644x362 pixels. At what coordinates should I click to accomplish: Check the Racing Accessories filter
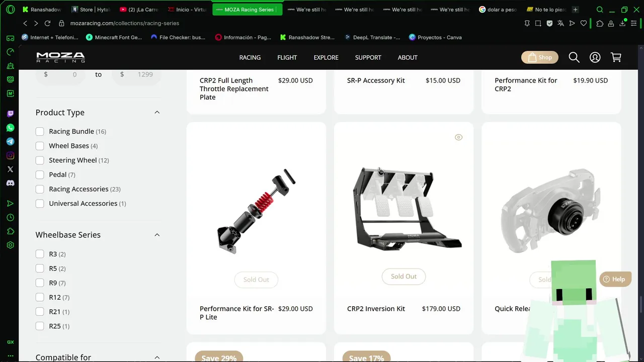[40, 189]
